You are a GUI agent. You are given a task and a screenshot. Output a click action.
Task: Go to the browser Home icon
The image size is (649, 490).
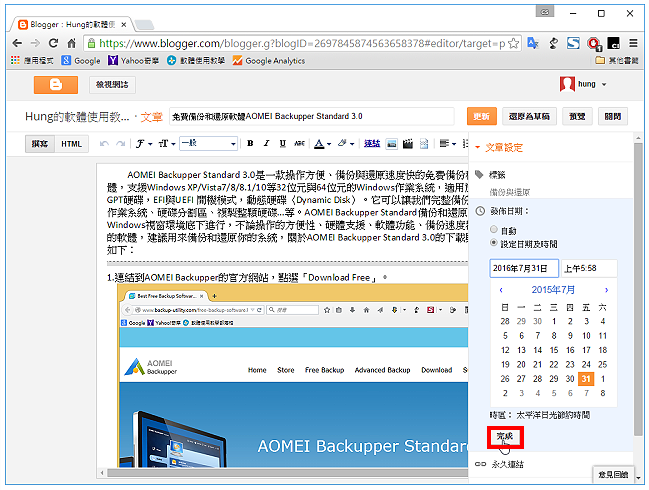[x=72, y=43]
